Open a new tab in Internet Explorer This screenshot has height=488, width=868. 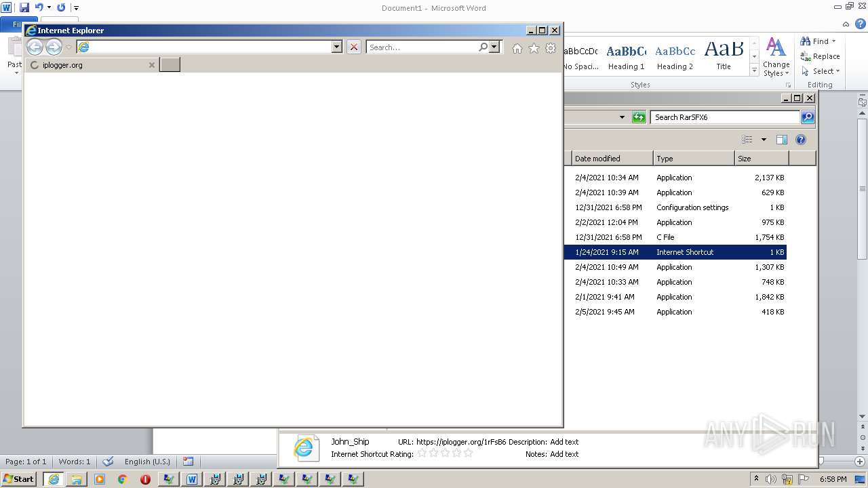tap(170, 65)
